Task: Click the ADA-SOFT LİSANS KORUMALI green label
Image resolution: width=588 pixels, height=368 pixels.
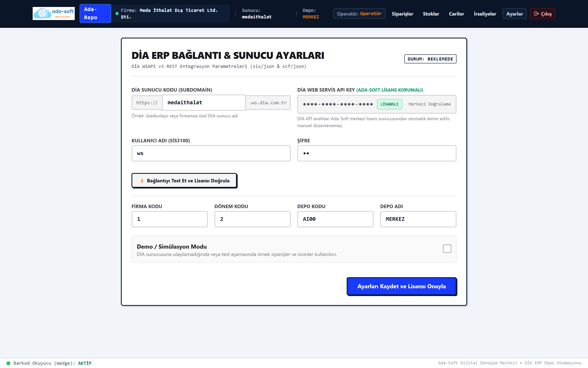Action: [x=390, y=90]
